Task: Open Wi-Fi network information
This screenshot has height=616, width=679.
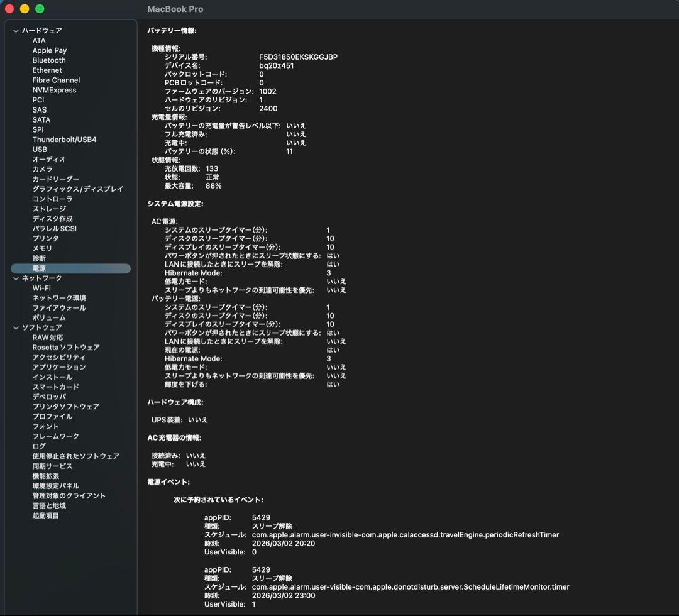Action: (41, 289)
